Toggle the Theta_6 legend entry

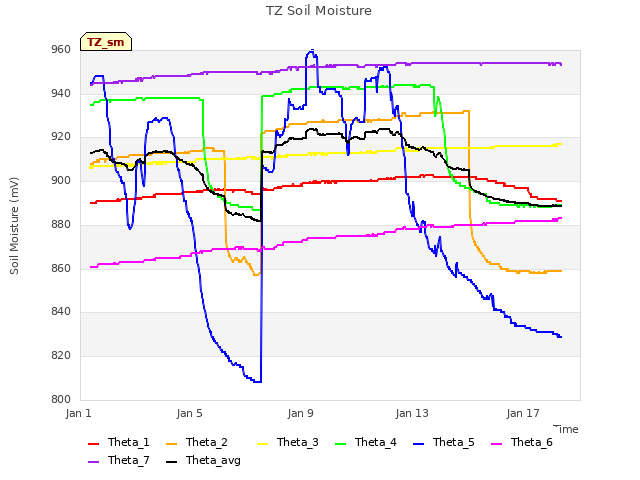pyautogui.click(x=522, y=442)
